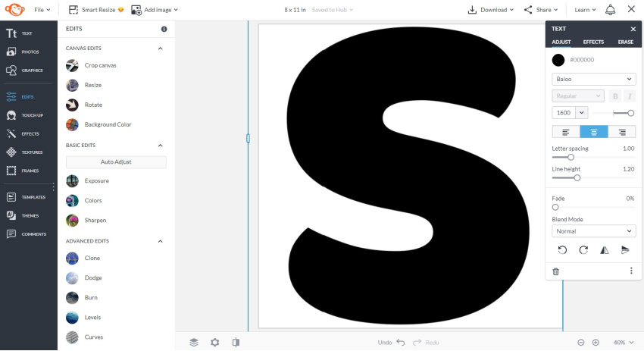Open the File menu
The width and height of the screenshot is (644, 351).
pyautogui.click(x=42, y=9)
